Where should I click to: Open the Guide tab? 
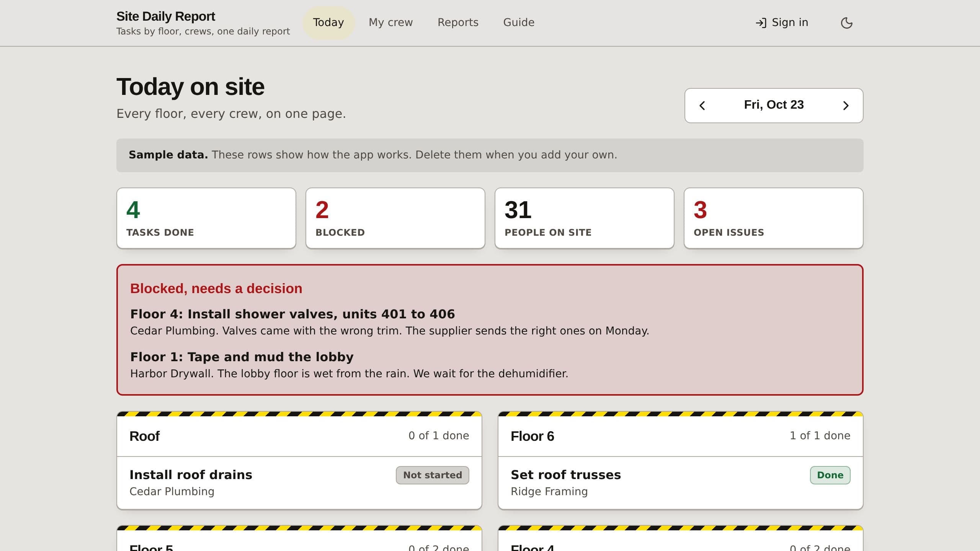tap(519, 23)
